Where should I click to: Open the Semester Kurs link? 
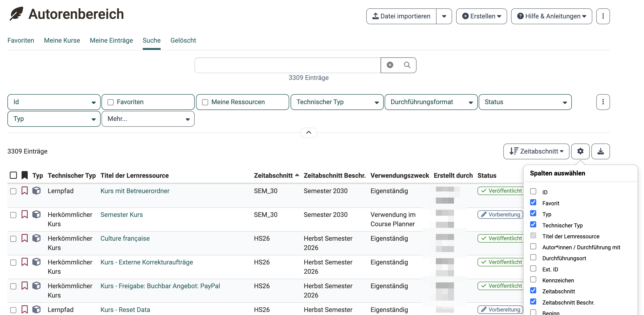122,214
